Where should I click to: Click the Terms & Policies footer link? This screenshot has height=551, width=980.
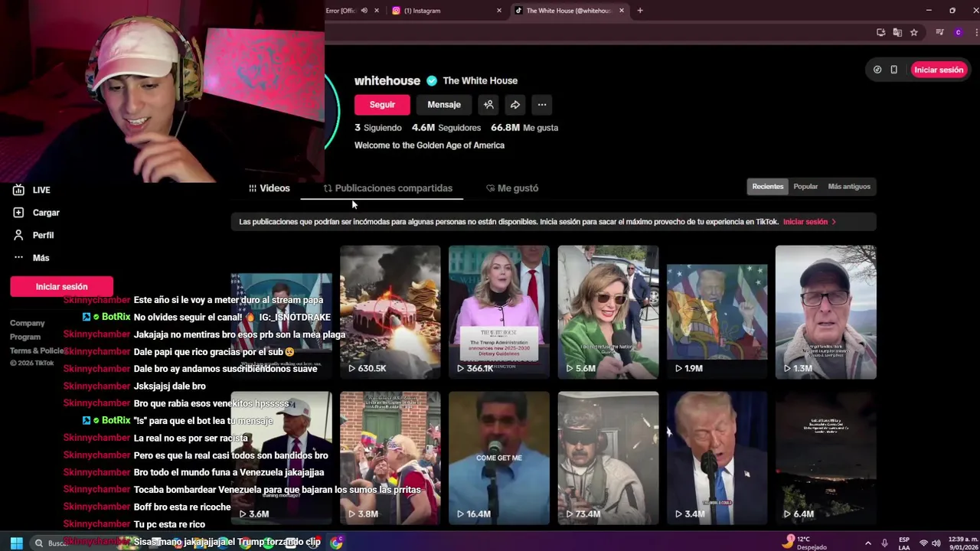click(37, 350)
